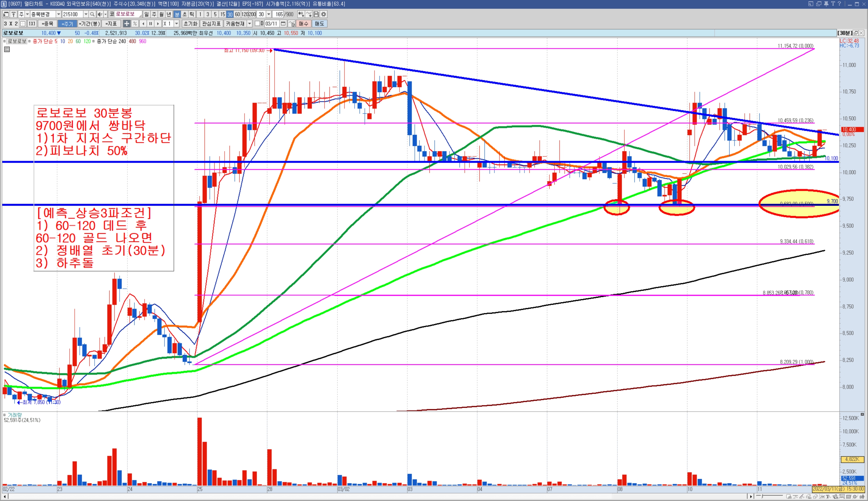Viewport: 868px width, 501px height.
Task: Toggle the 분 minute chart period
Action: (177, 14)
